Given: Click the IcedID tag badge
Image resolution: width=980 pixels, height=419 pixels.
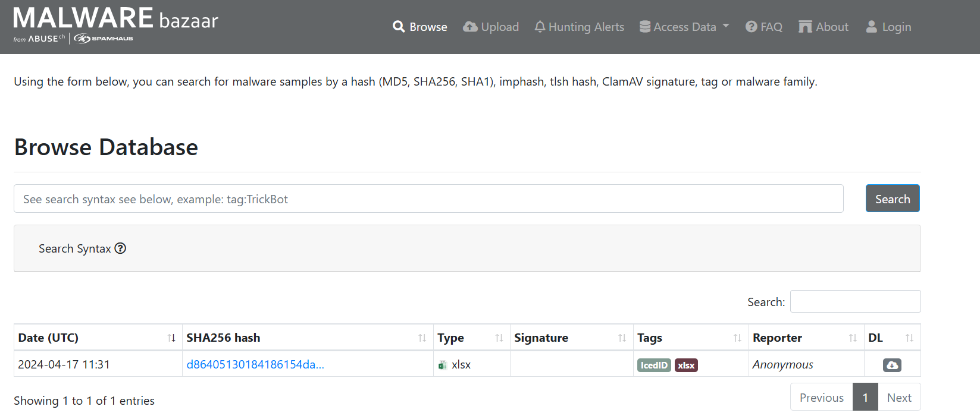Looking at the screenshot, I should point(654,365).
